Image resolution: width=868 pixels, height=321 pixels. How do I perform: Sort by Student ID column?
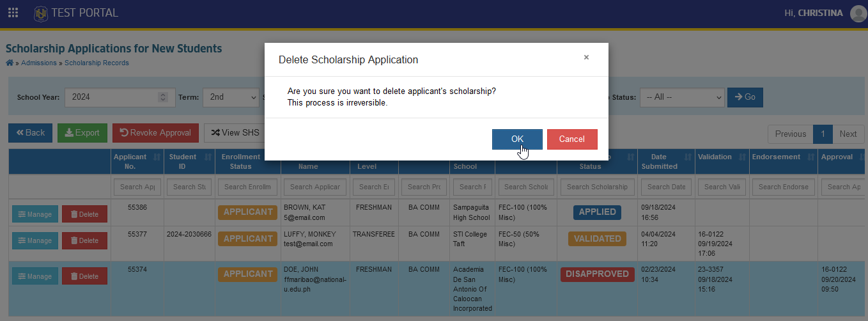click(x=189, y=161)
